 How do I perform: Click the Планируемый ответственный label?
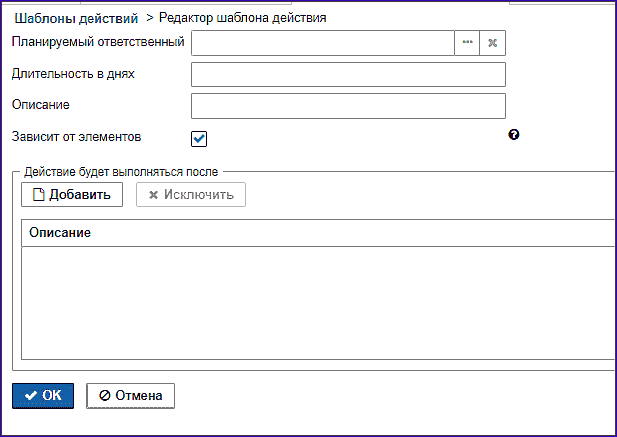[x=98, y=42]
